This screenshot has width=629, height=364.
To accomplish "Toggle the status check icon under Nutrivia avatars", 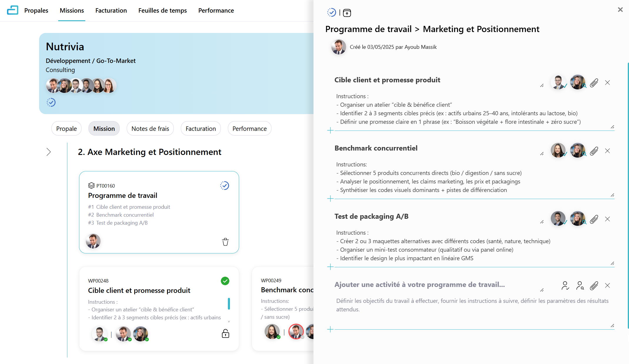I will point(51,102).
